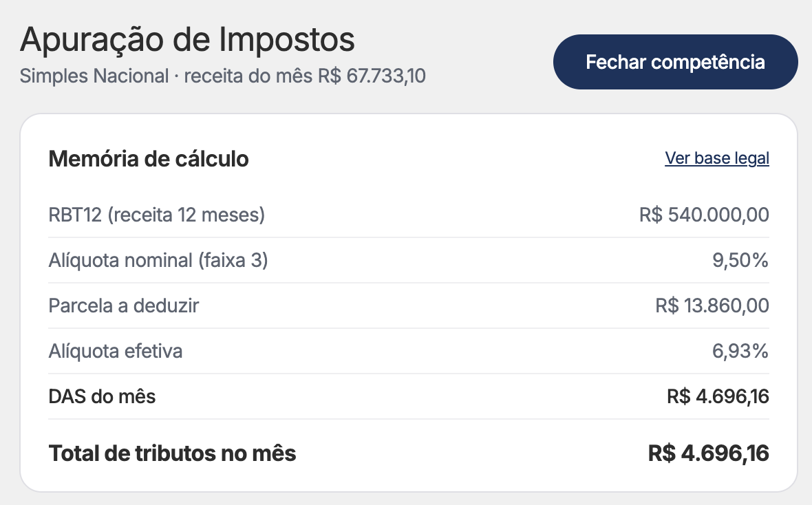Click the receita do mês R$ 67.733,10 amount
Screen dimensions: 812x505
[305, 76]
